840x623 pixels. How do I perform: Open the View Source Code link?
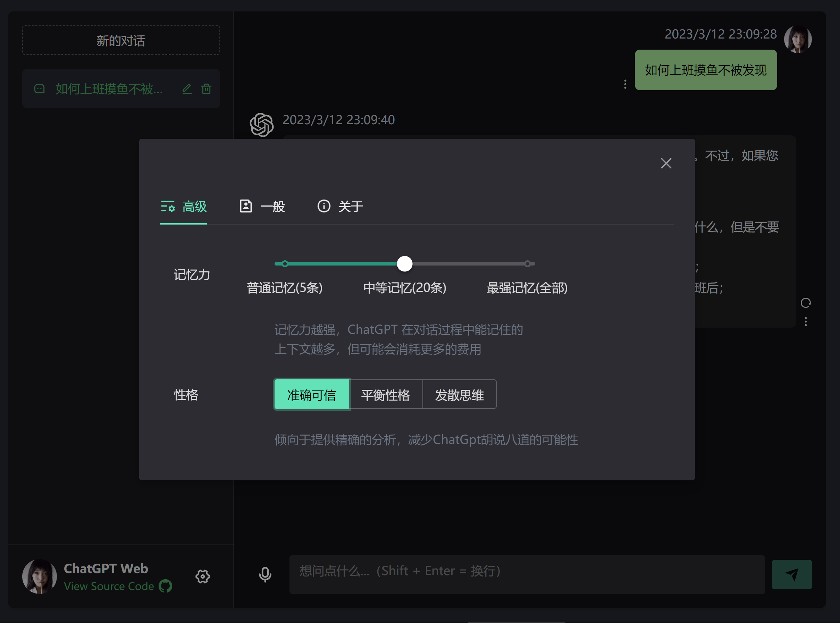[109, 586]
